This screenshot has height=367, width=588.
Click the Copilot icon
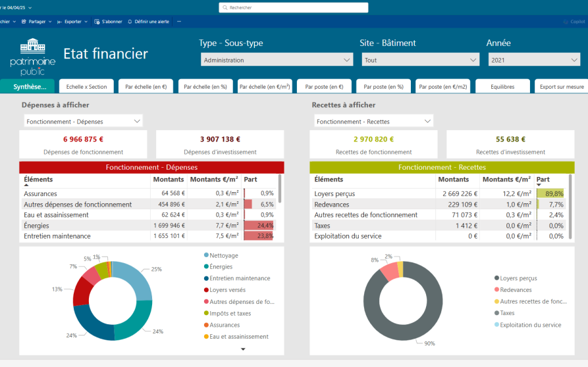pos(566,22)
